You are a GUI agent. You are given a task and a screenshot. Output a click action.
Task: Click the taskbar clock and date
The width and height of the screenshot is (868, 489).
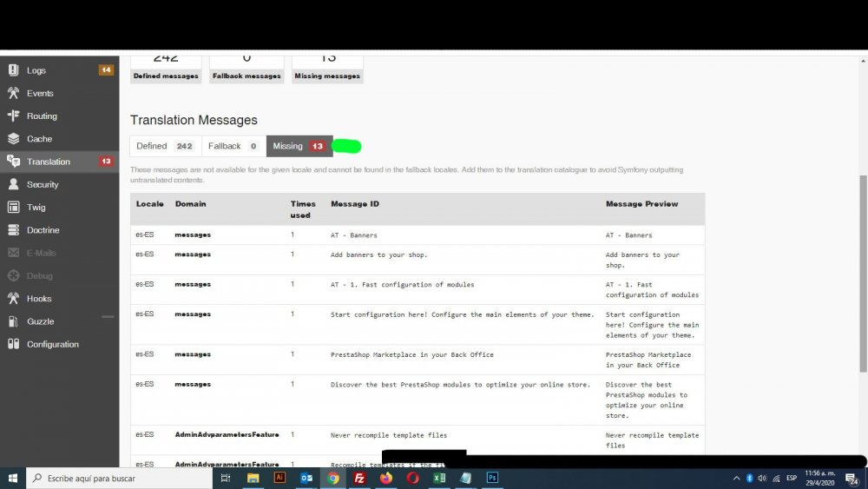[x=820, y=478]
